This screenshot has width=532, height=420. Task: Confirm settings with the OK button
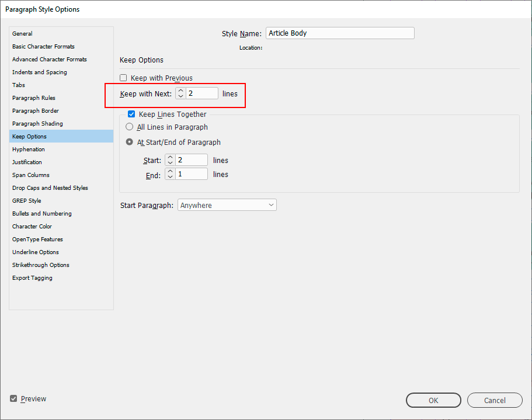[x=433, y=400]
